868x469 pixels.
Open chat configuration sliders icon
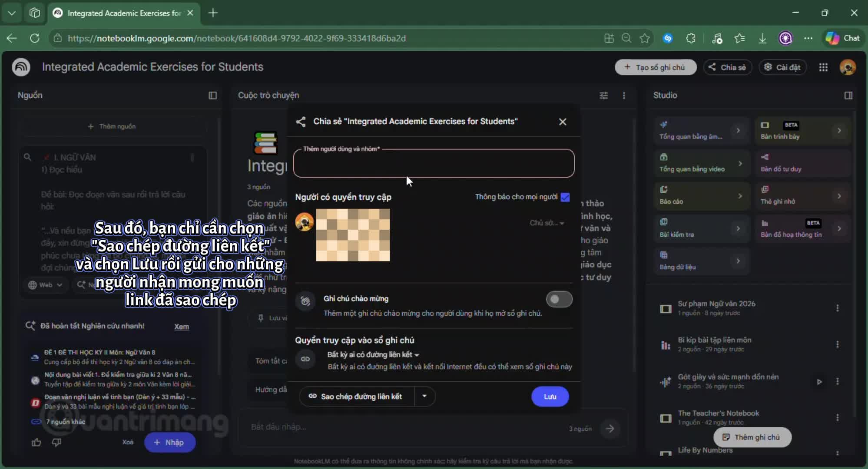pyautogui.click(x=604, y=96)
